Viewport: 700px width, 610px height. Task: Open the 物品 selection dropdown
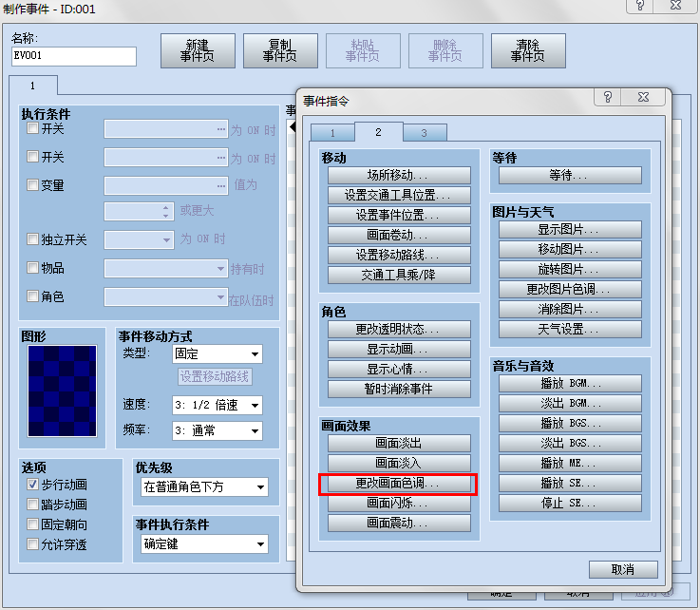pos(166,268)
